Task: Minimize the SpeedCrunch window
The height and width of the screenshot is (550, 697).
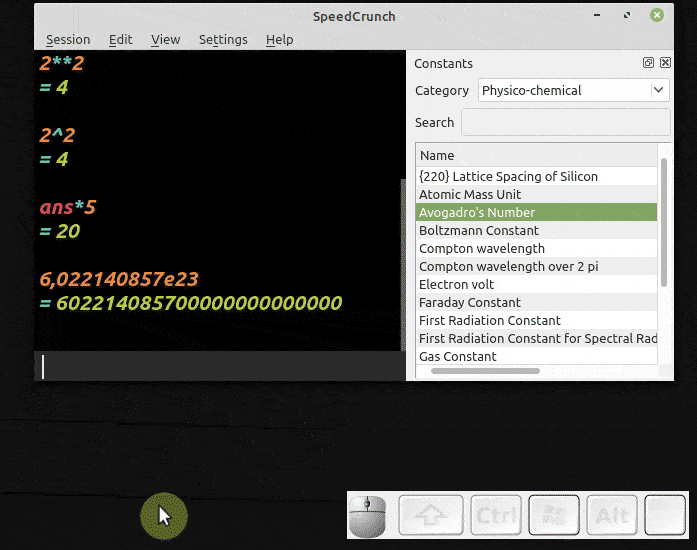Action: (597, 15)
